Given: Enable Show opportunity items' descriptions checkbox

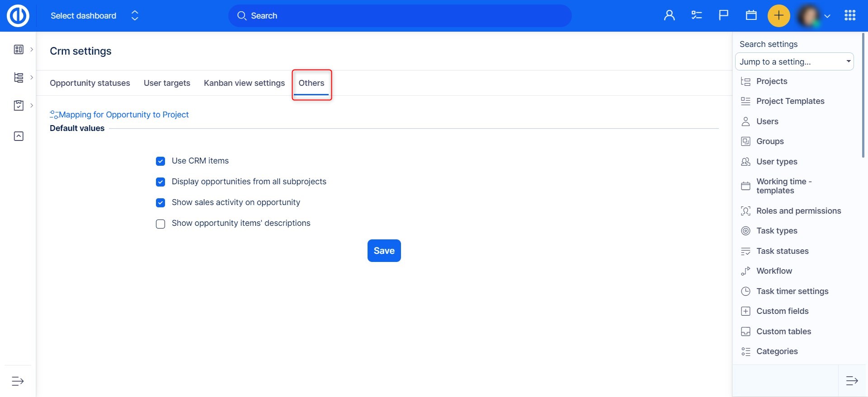Looking at the screenshot, I should [160, 224].
